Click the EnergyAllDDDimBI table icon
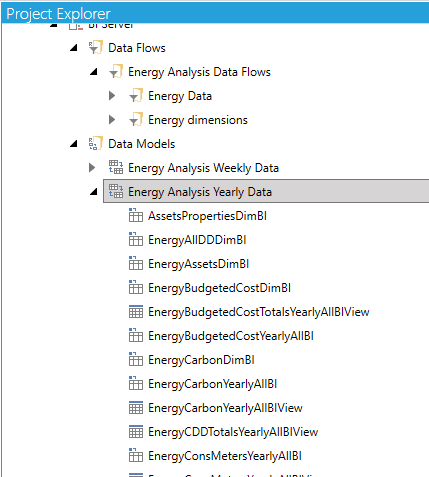 pyautogui.click(x=136, y=239)
